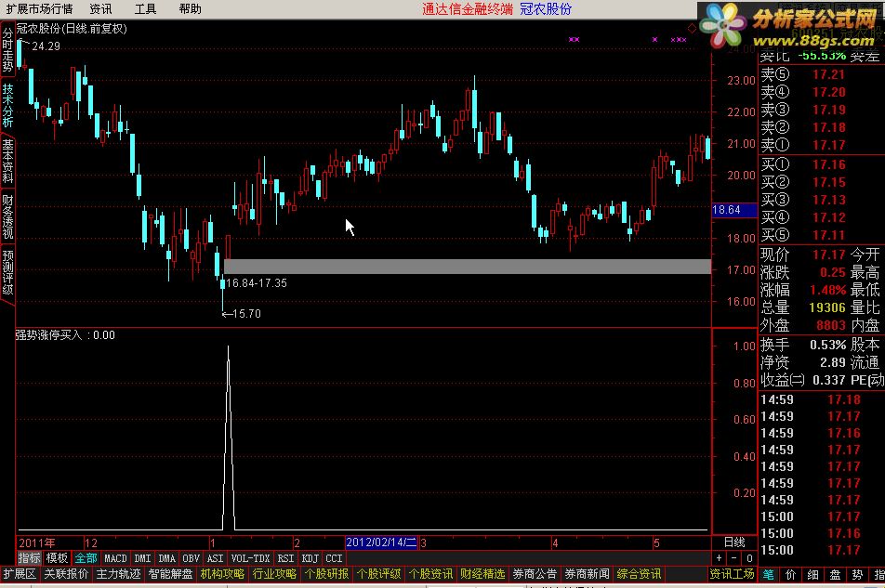Click the plus zoom button

pyautogui.click(x=719, y=558)
